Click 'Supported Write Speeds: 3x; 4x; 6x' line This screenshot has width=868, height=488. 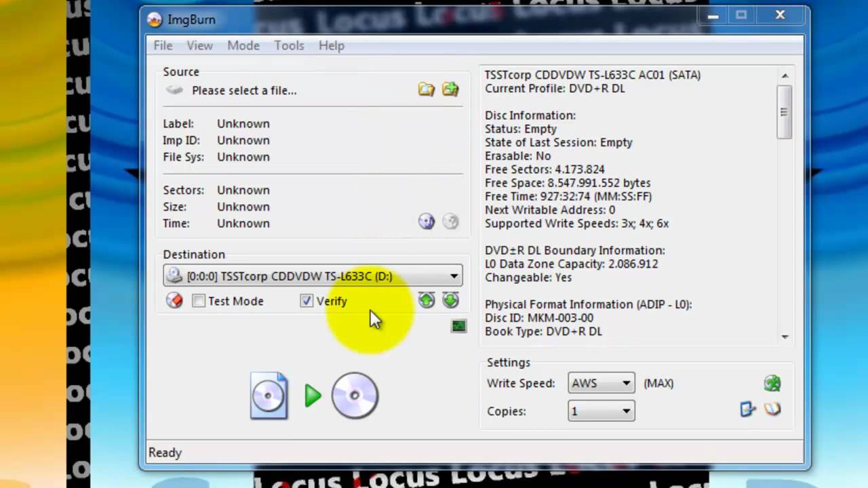(576, 223)
